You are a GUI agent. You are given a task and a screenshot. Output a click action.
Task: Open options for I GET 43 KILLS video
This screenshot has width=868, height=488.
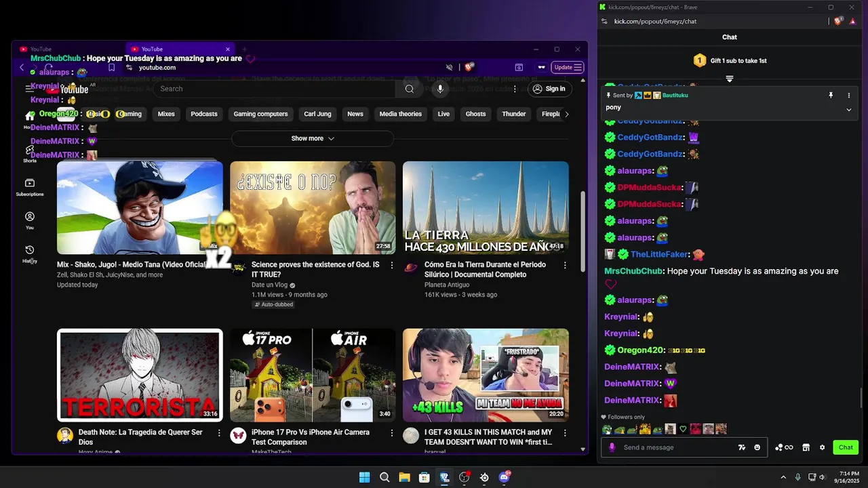pyautogui.click(x=565, y=432)
